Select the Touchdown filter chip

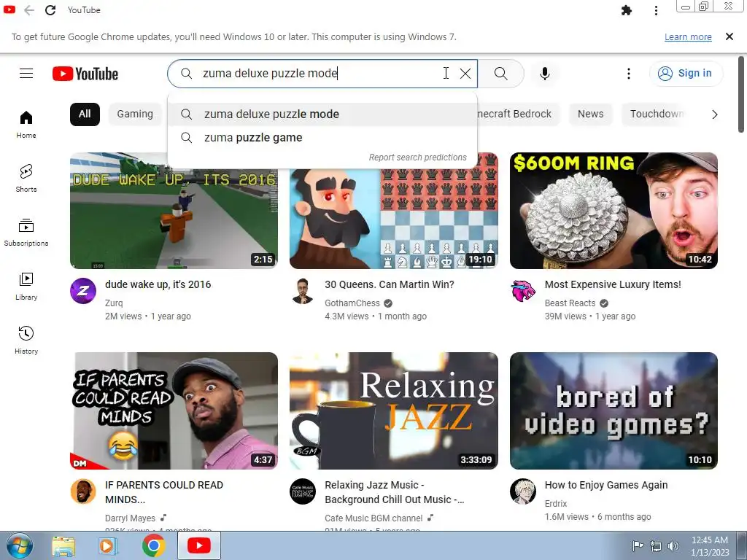657,114
